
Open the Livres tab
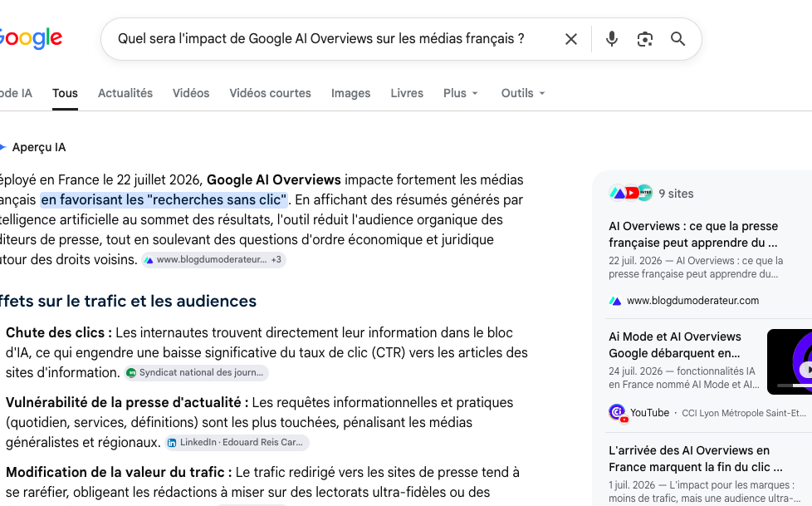pyautogui.click(x=407, y=93)
